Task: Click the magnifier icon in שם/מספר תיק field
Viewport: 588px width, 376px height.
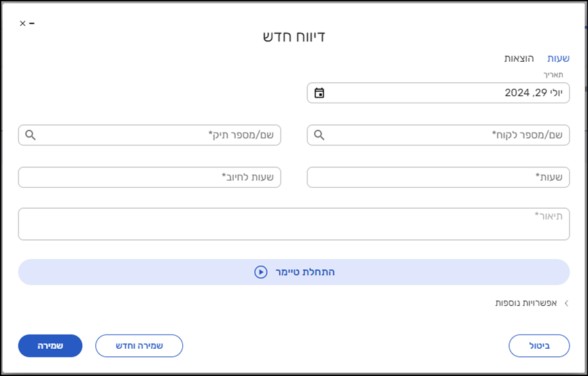Action: [31, 135]
